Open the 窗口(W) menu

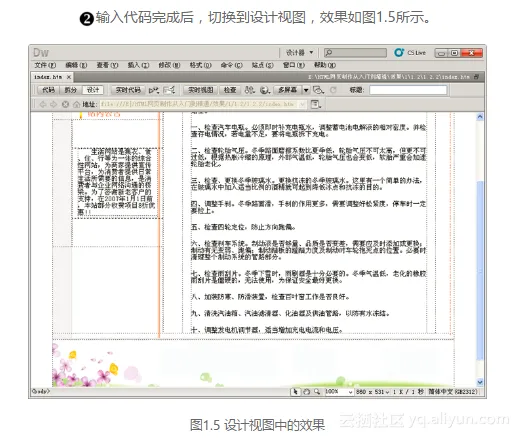294,65
